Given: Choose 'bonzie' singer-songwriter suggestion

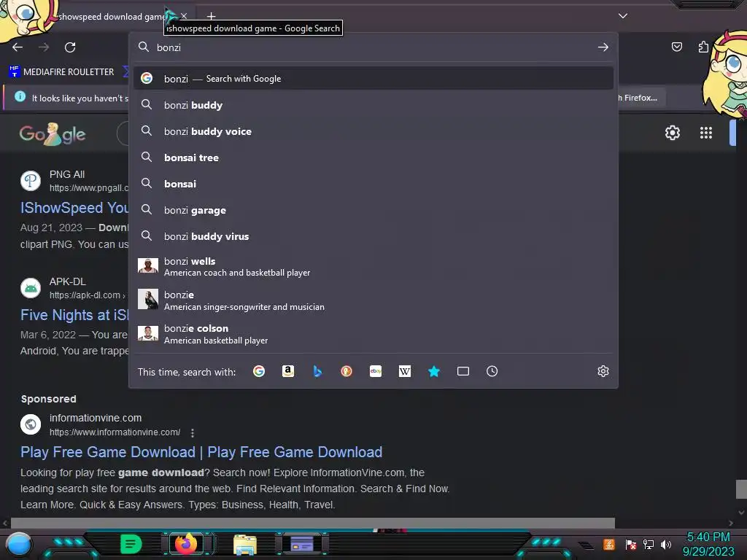Looking at the screenshot, I should (x=373, y=300).
